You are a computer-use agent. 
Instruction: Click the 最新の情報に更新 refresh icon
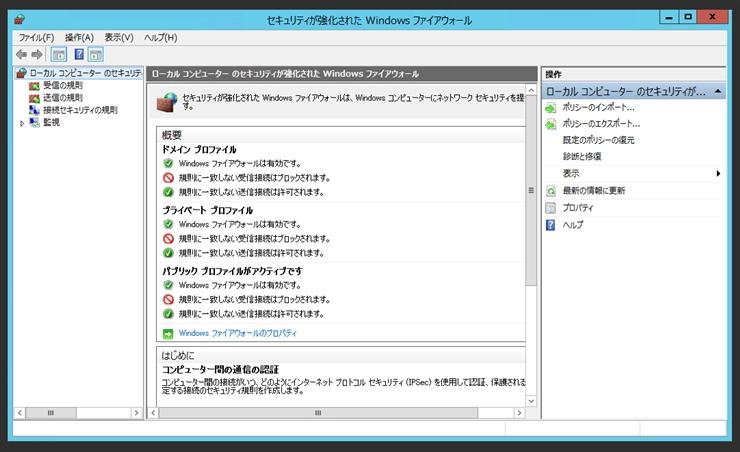point(551,191)
